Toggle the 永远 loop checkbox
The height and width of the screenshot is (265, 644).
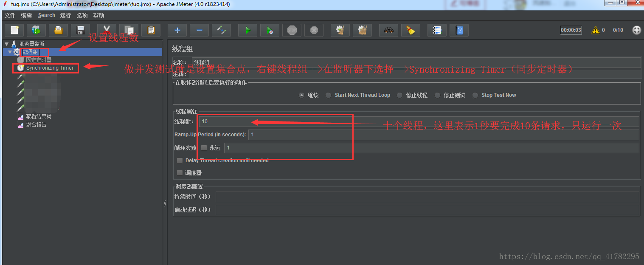(x=204, y=148)
